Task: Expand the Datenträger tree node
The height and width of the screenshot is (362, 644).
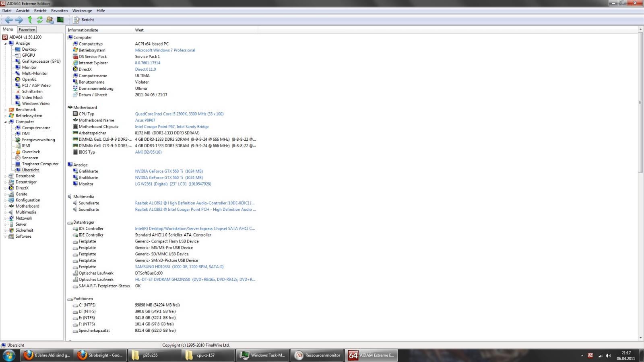Action: 6,182
